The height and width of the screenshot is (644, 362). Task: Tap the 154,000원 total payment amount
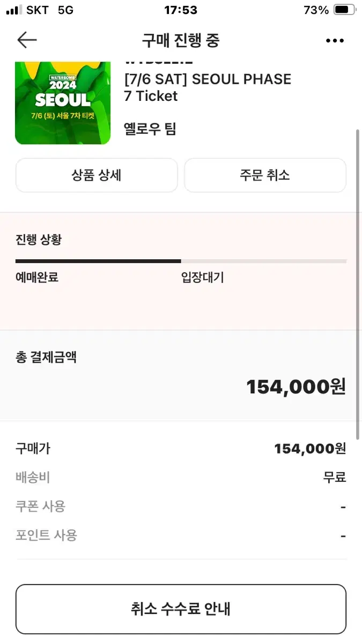pos(296,387)
